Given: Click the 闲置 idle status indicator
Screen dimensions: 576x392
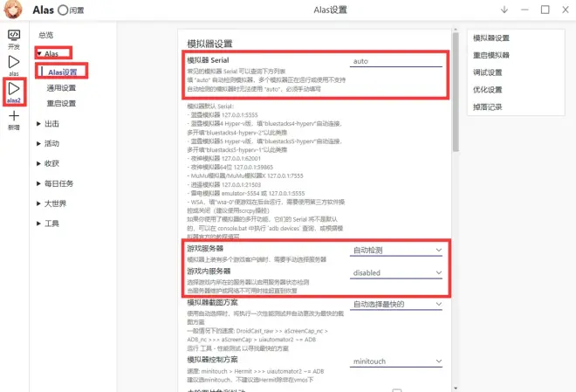Looking at the screenshot, I should [x=72, y=10].
